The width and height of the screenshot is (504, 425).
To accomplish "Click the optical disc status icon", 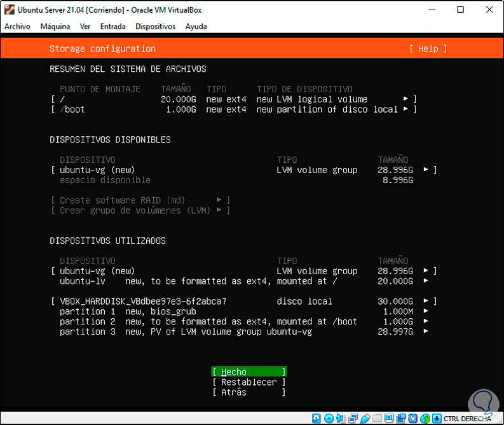I will [329, 418].
